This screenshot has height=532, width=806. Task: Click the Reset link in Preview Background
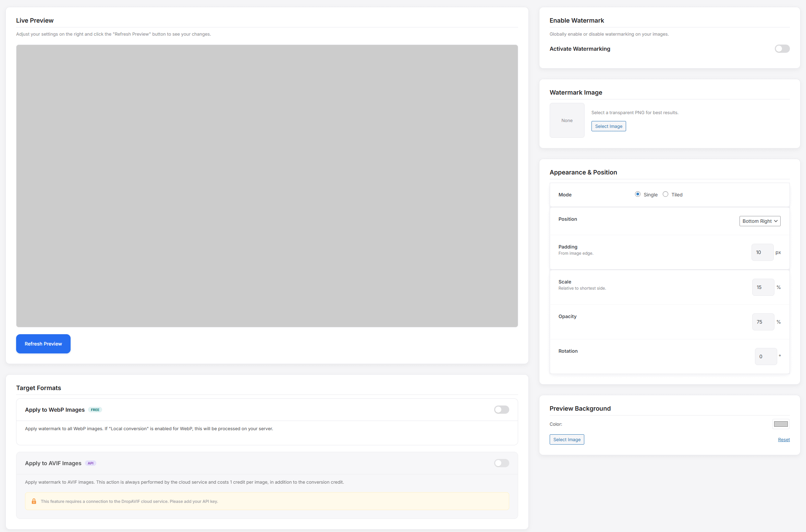pos(784,439)
